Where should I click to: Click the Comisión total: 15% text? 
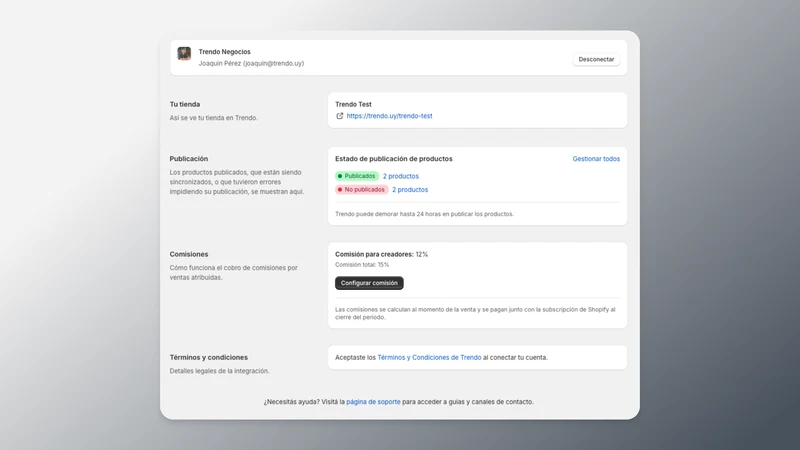tap(362, 264)
